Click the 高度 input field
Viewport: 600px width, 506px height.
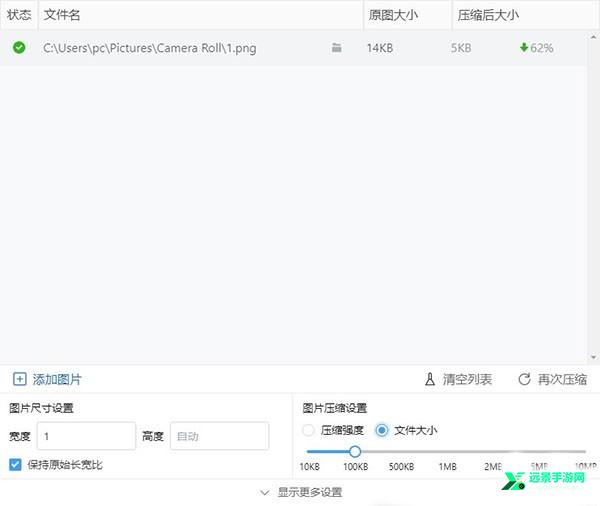coord(220,436)
